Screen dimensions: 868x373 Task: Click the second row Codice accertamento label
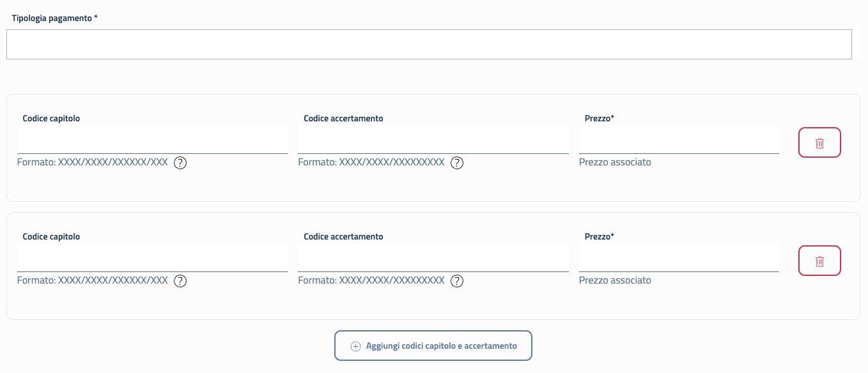pyautogui.click(x=343, y=236)
